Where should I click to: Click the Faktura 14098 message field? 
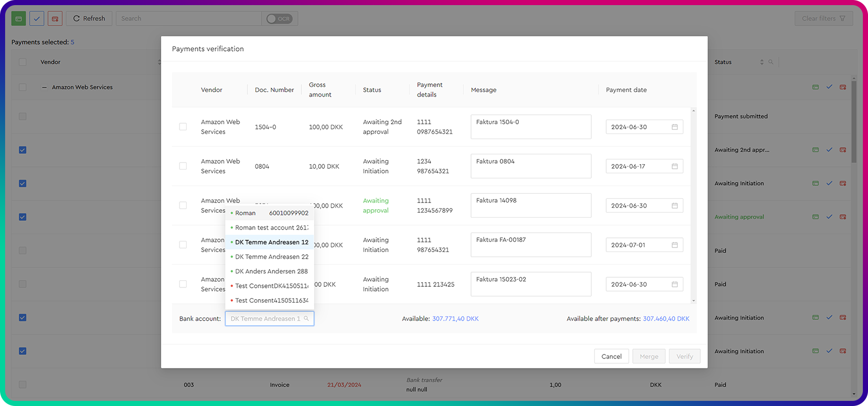[531, 206]
